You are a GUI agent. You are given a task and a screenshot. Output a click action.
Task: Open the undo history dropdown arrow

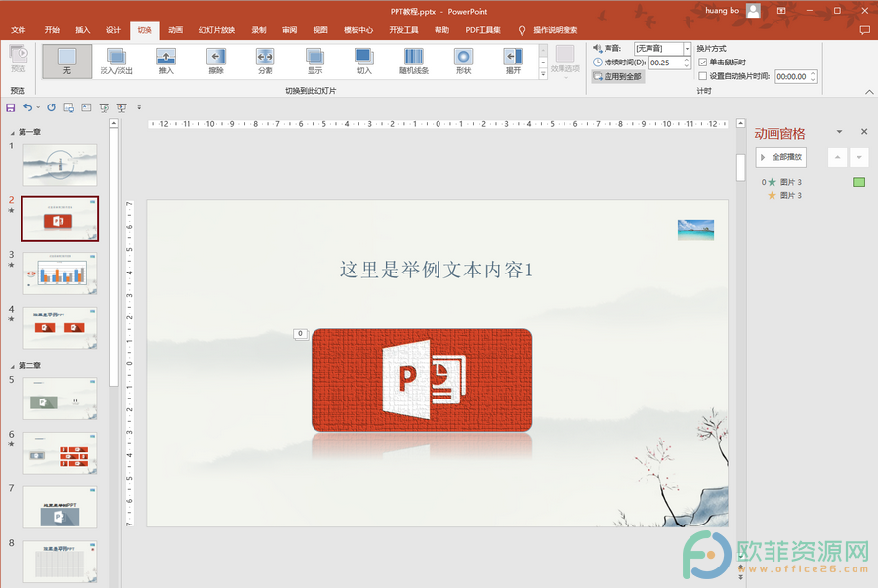(38, 107)
